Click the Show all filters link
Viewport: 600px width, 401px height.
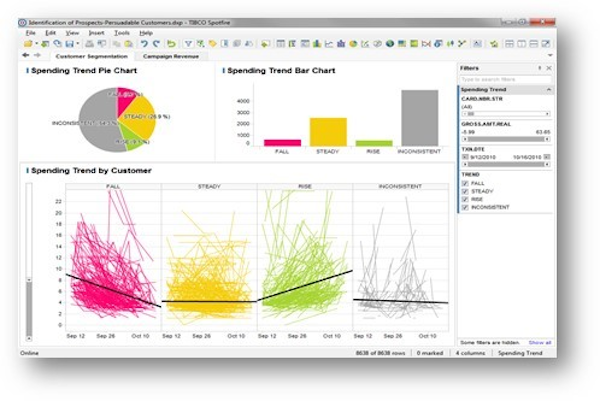point(540,342)
